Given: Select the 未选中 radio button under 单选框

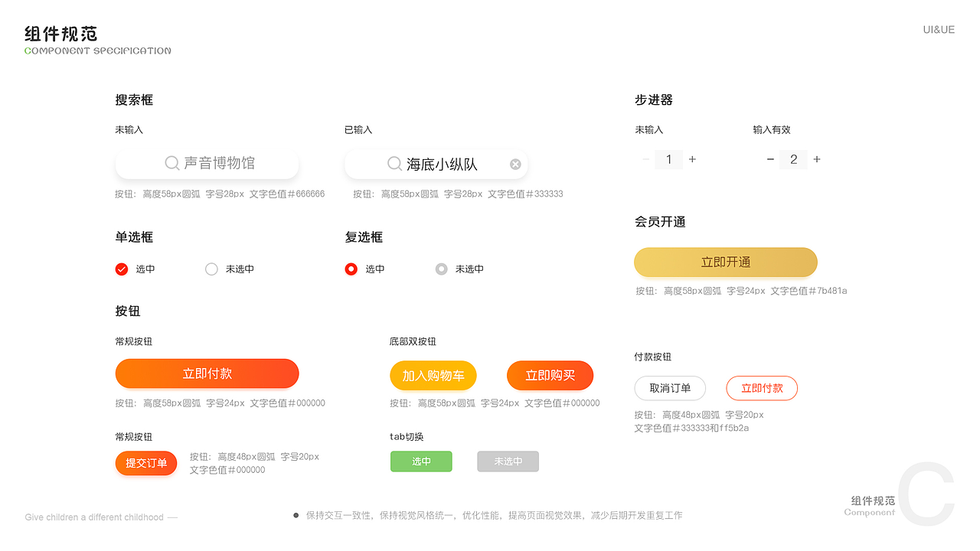Looking at the screenshot, I should [x=211, y=269].
